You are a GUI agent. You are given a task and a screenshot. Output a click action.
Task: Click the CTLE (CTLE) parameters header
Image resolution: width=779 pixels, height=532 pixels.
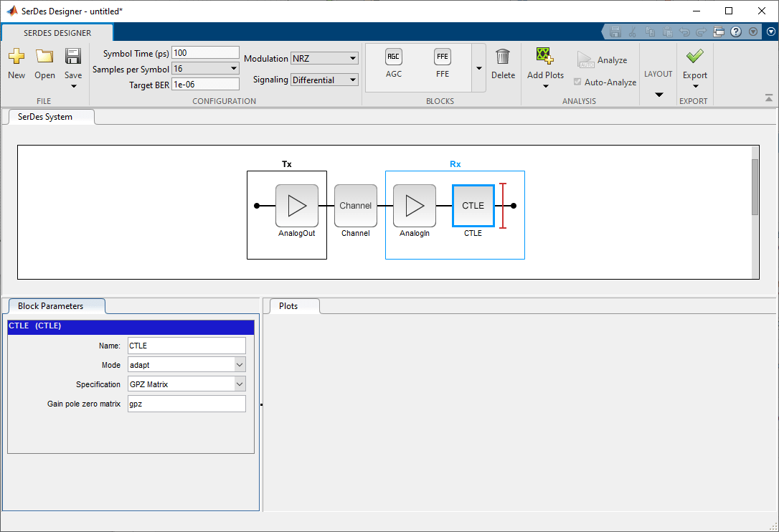click(131, 327)
